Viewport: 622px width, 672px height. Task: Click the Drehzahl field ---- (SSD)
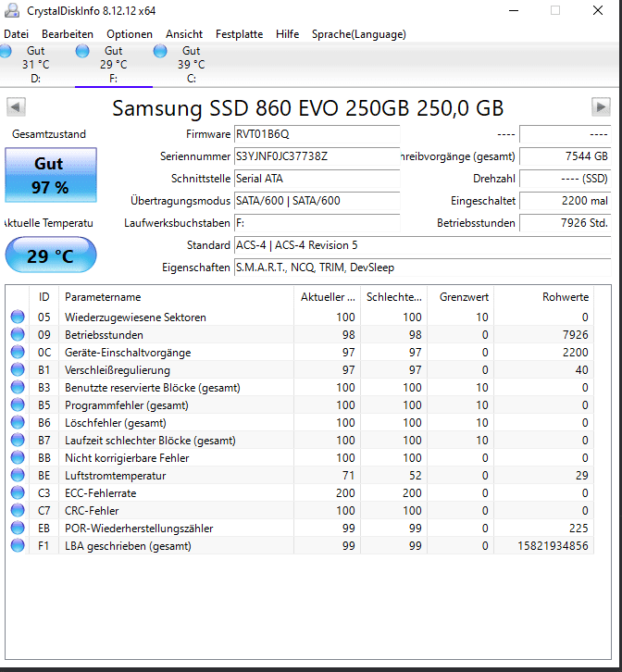(x=565, y=179)
